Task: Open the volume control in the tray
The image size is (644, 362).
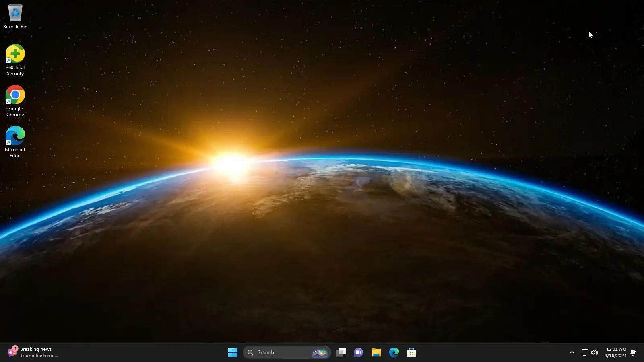Action: (x=594, y=352)
